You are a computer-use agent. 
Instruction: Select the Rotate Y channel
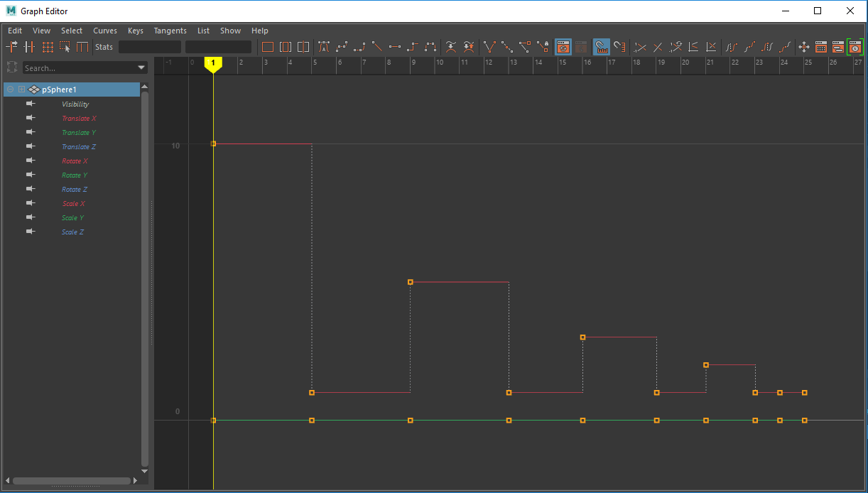[75, 175]
